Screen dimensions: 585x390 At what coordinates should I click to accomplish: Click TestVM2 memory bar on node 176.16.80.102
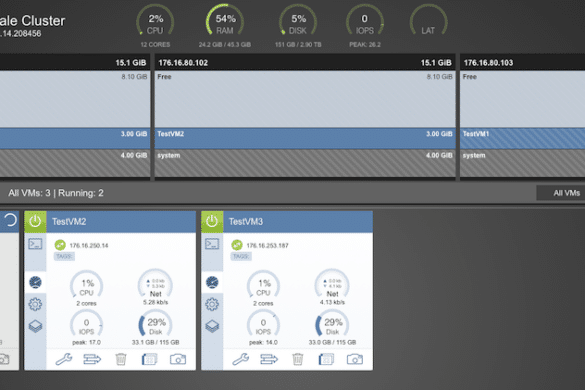point(305,138)
